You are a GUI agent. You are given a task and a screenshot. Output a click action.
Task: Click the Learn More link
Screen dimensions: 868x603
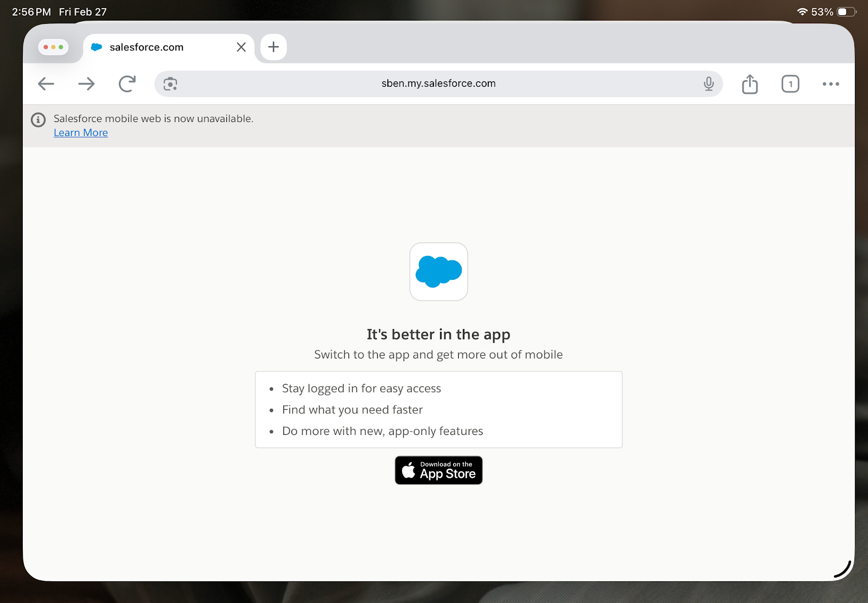click(x=81, y=133)
